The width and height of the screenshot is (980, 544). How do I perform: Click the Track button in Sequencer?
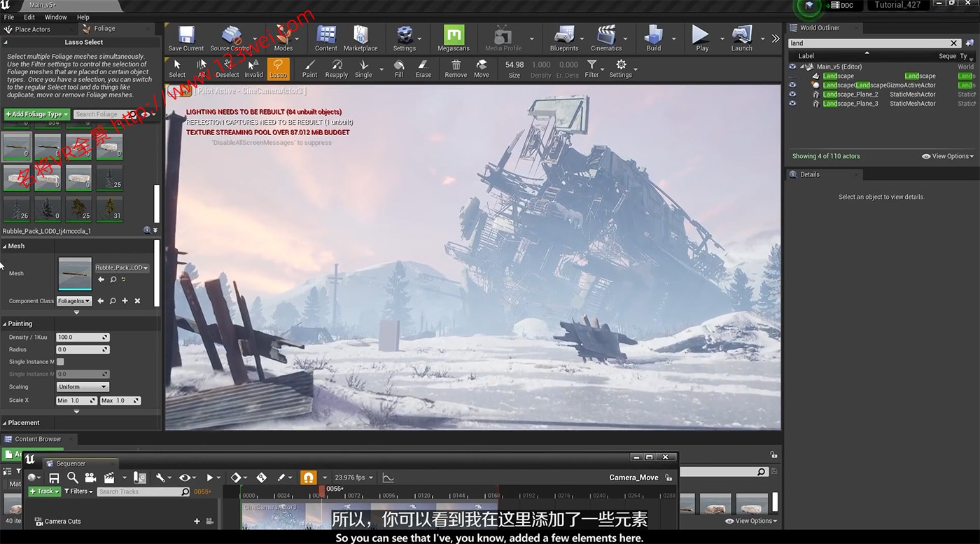[43, 491]
